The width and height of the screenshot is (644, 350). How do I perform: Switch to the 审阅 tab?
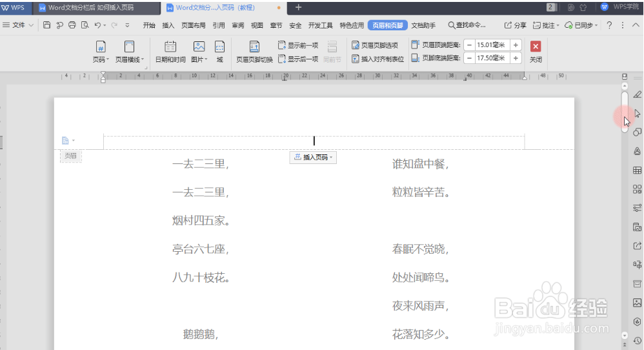tap(238, 25)
